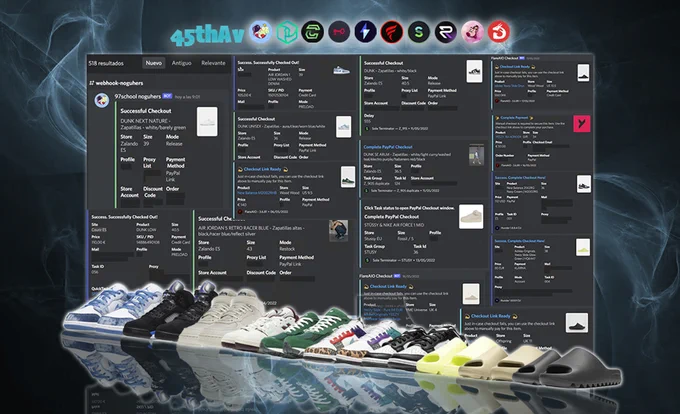Click the Success. Successfully Checked Out title for AIR JORDAN 1
680x414 pixels.
(268, 62)
